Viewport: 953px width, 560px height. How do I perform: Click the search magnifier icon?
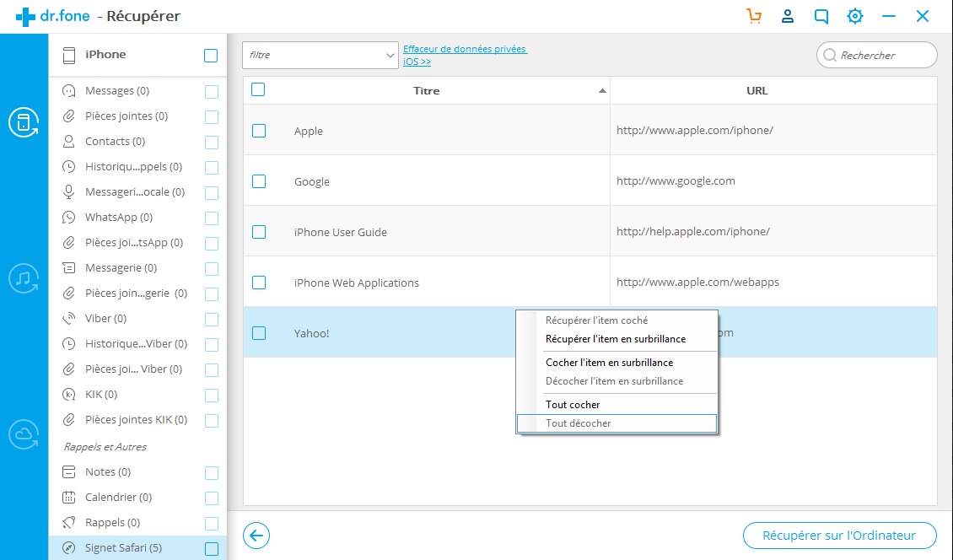[x=830, y=56]
